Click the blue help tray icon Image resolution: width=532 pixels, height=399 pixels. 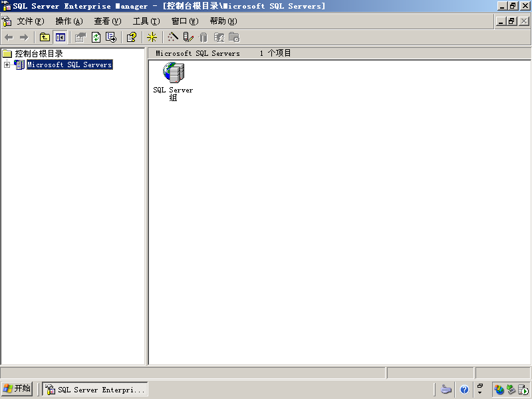point(464,390)
